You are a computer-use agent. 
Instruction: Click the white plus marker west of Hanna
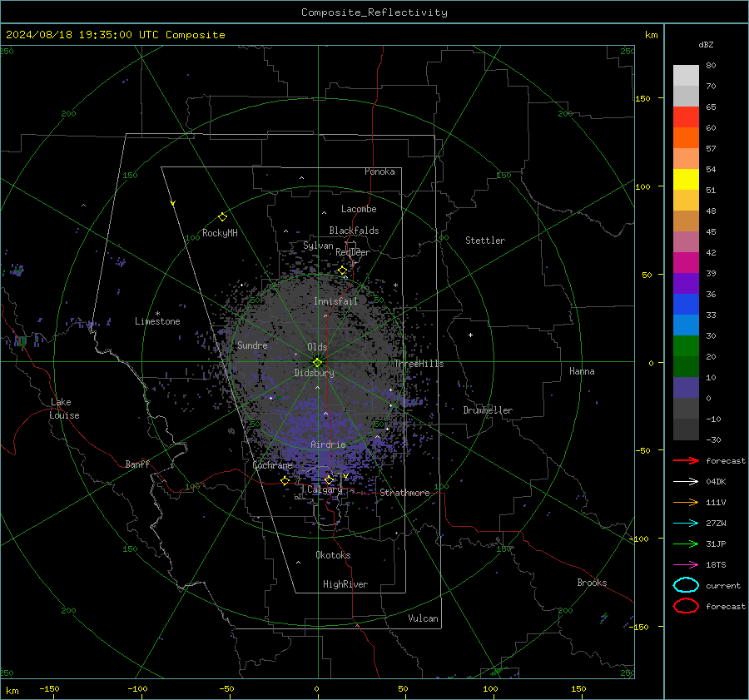tap(470, 335)
